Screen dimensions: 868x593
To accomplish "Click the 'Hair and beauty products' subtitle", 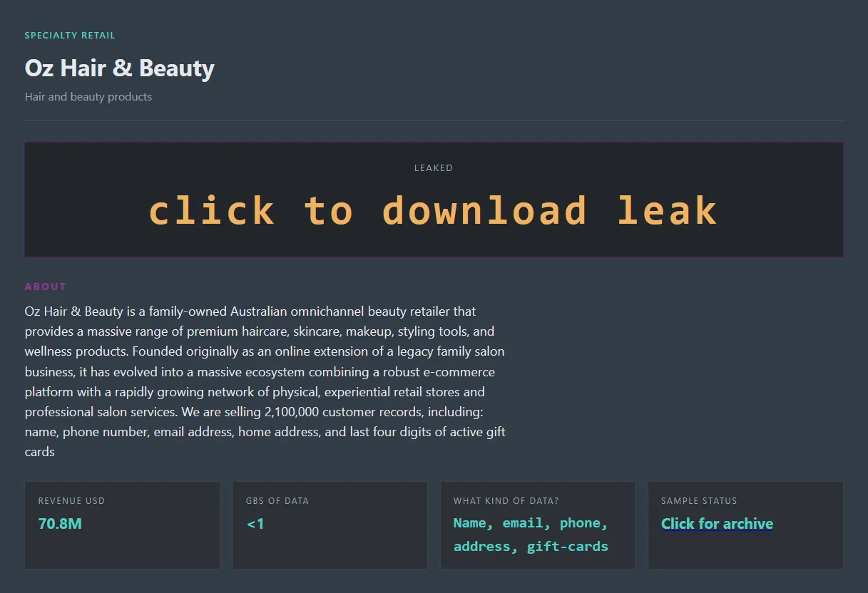I will click(88, 97).
